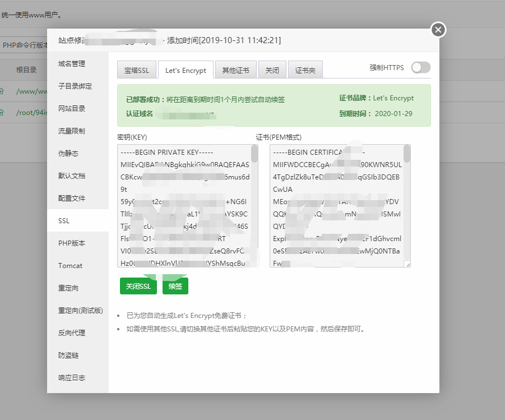The height and width of the screenshot is (420, 505).
Task: Open PHP版本 settings
Action: pyautogui.click(x=77, y=243)
